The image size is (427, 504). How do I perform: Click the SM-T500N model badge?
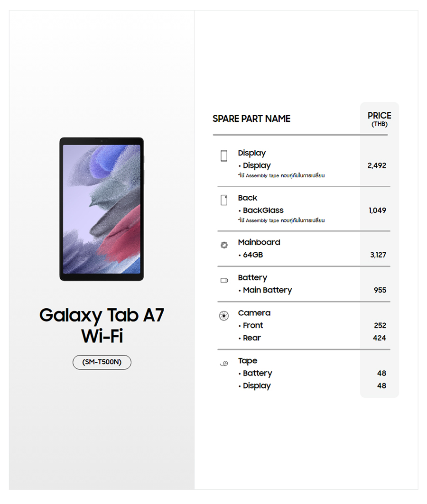coord(102,362)
